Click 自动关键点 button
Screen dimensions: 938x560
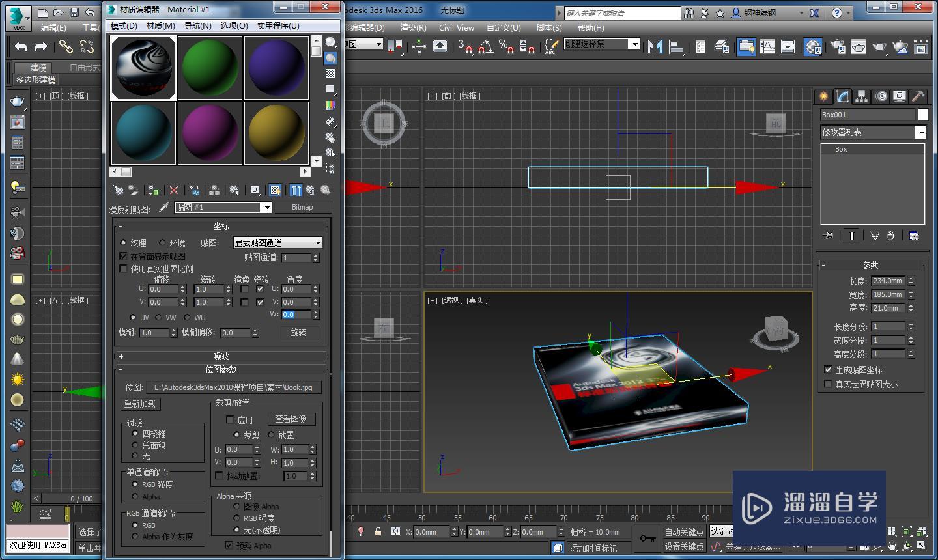click(684, 532)
